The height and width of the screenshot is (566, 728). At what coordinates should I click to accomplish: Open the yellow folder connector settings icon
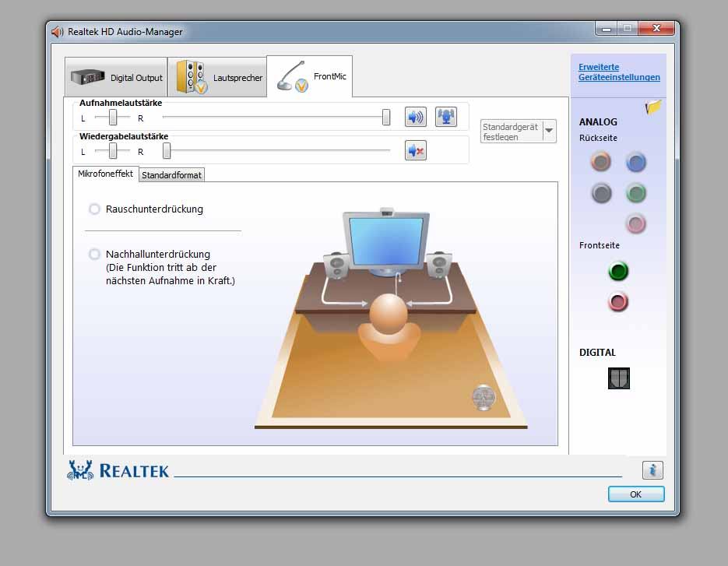pos(652,107)
